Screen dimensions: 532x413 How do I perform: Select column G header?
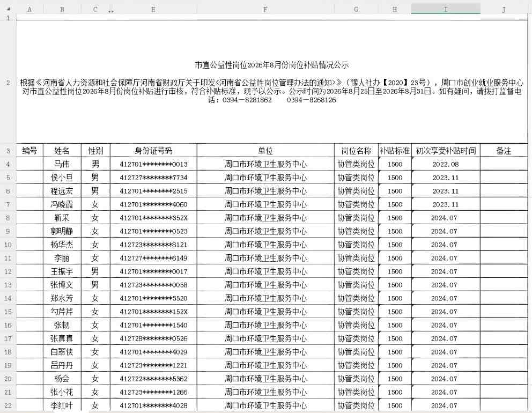[x=356, y=9]
